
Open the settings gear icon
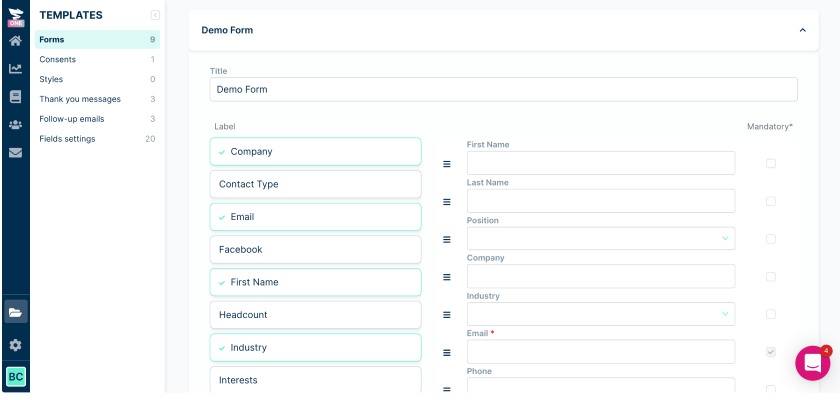pos(15,345)
